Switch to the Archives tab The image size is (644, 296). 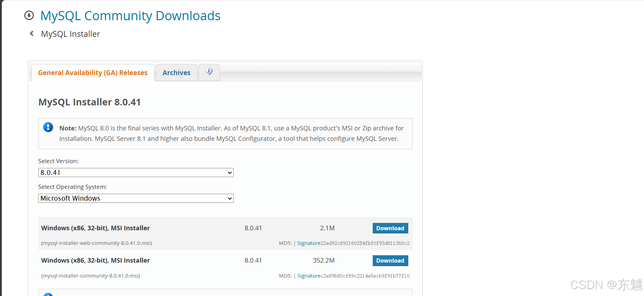(177, 73)
